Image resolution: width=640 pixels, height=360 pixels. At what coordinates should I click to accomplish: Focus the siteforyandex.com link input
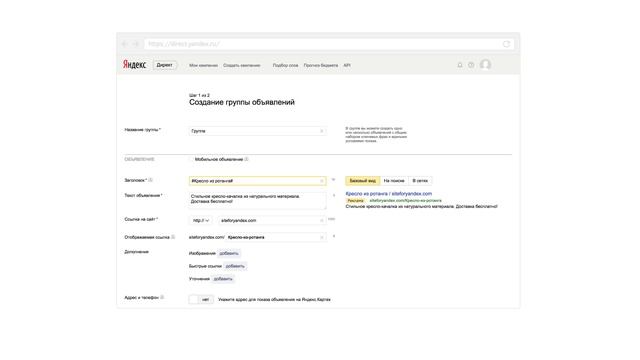(272, 220)
